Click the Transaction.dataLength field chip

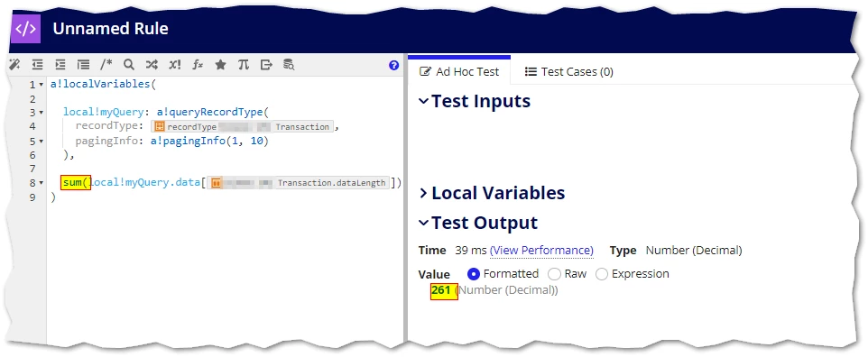299,183
